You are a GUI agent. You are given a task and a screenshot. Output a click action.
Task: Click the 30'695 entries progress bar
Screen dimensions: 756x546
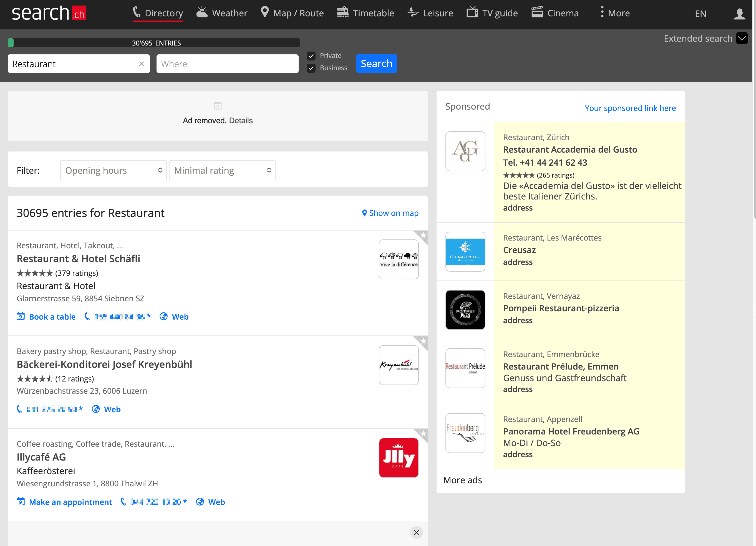point(154,43)
